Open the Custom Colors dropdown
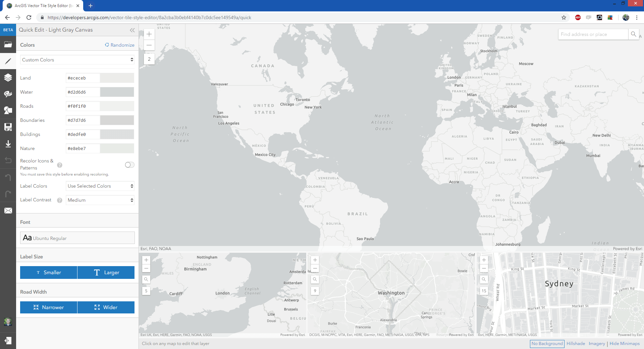The height and width of the screenshot is (349, 644). [77, 59]
